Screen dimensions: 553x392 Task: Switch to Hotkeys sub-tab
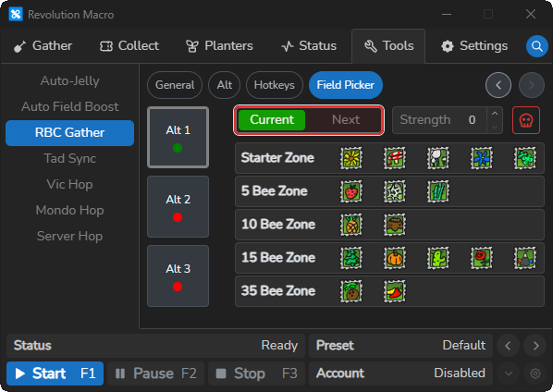click(275, 85)
